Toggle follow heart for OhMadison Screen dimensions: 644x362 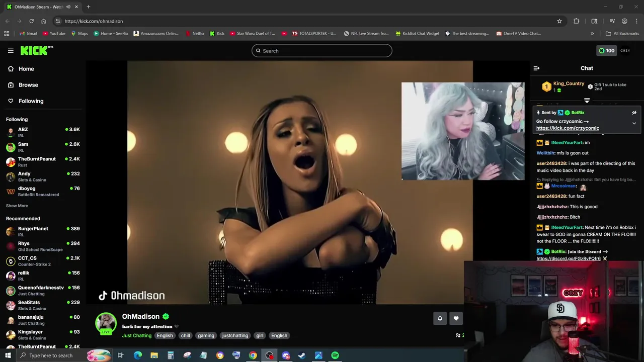point(456,318)
